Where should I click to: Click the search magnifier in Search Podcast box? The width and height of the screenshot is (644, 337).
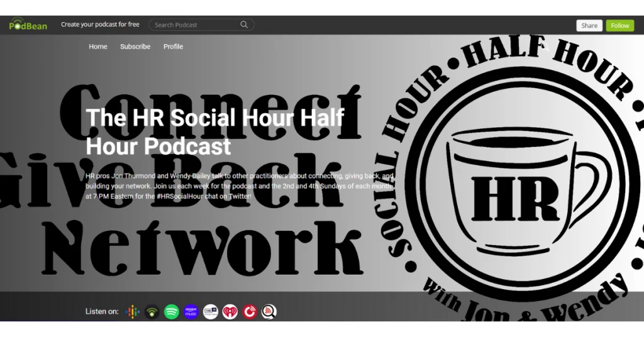244,25
